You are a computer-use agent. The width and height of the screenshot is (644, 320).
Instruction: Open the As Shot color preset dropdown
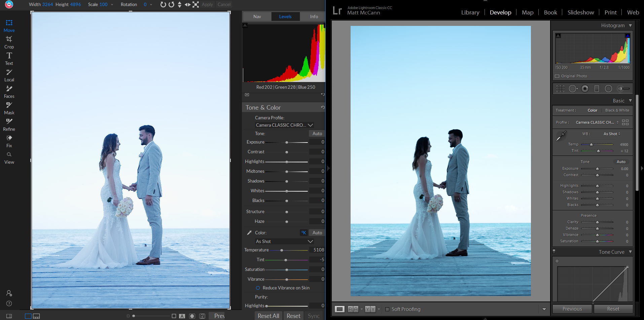point(284,241)
